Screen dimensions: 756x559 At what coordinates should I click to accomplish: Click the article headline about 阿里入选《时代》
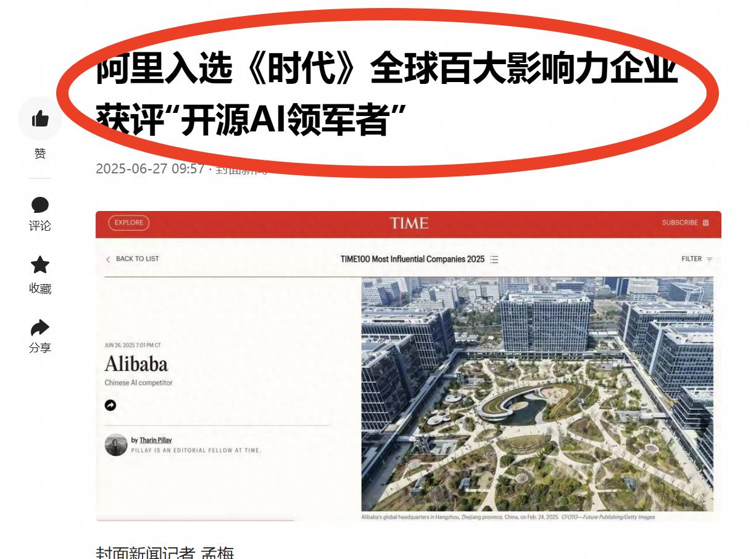click(387, 95)
